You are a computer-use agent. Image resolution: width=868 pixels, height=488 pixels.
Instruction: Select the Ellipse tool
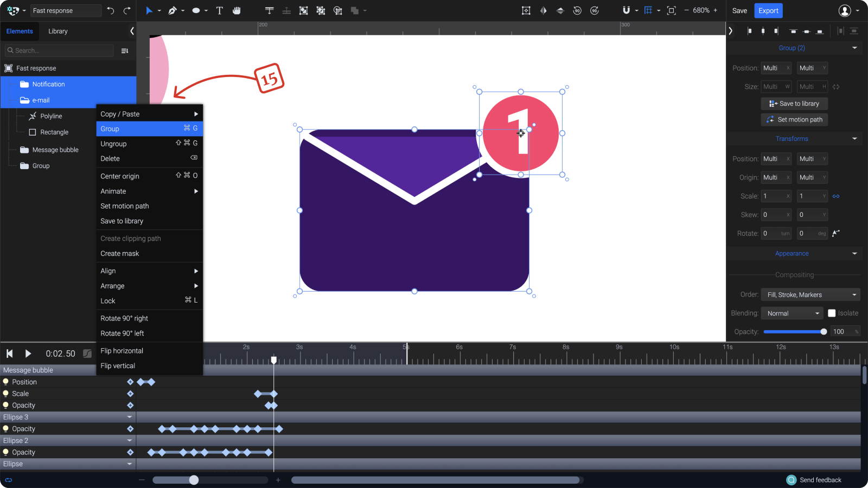pos(195,10)
